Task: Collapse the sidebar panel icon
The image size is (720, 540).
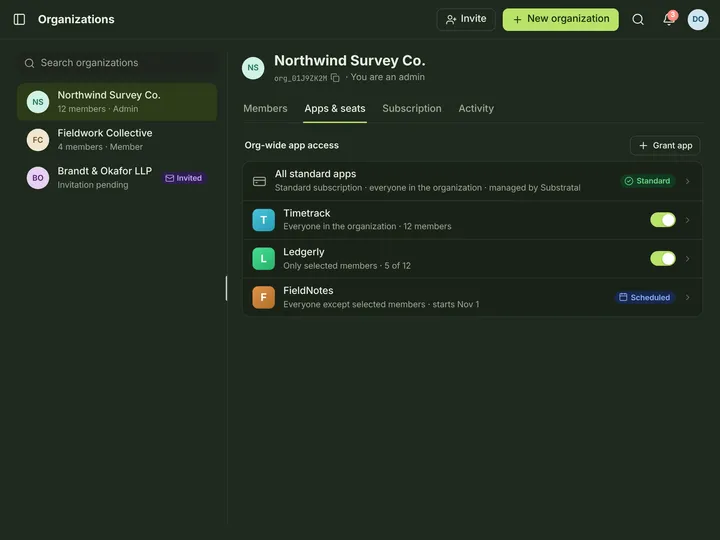Action: tap(19, 19)
